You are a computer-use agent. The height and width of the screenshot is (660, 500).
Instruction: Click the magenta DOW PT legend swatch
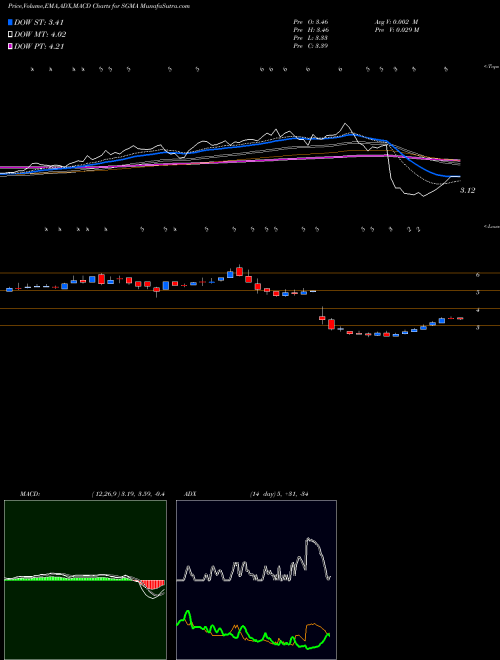pos(11,46)
